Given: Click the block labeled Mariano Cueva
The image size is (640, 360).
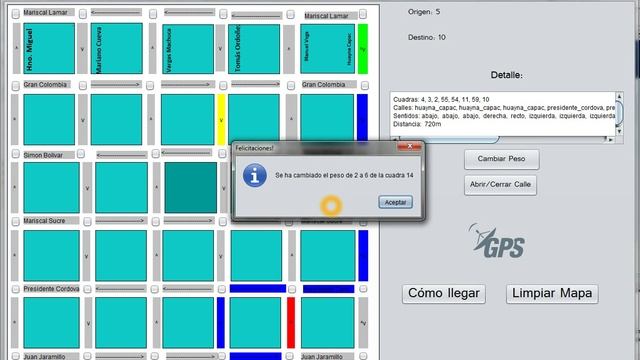Looking at the screenshot, I should 117,48.
